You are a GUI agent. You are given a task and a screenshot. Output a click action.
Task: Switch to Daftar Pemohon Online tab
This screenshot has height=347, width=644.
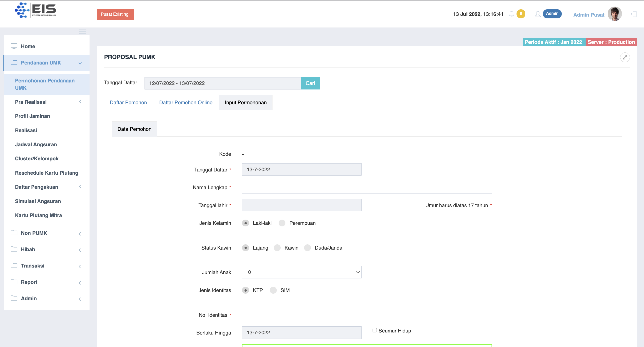tap(186, 102)
